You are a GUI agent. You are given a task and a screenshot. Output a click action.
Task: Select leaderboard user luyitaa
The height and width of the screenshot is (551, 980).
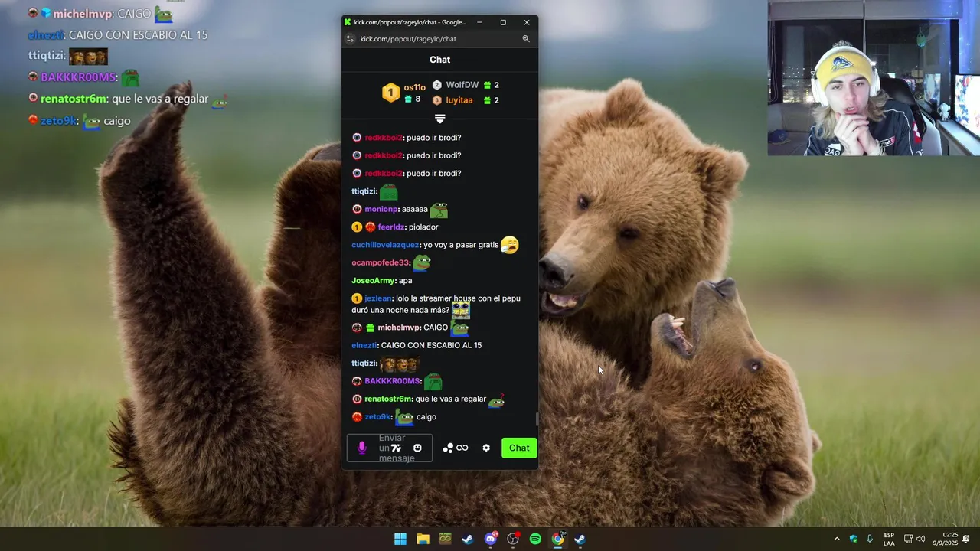(459, 100)
